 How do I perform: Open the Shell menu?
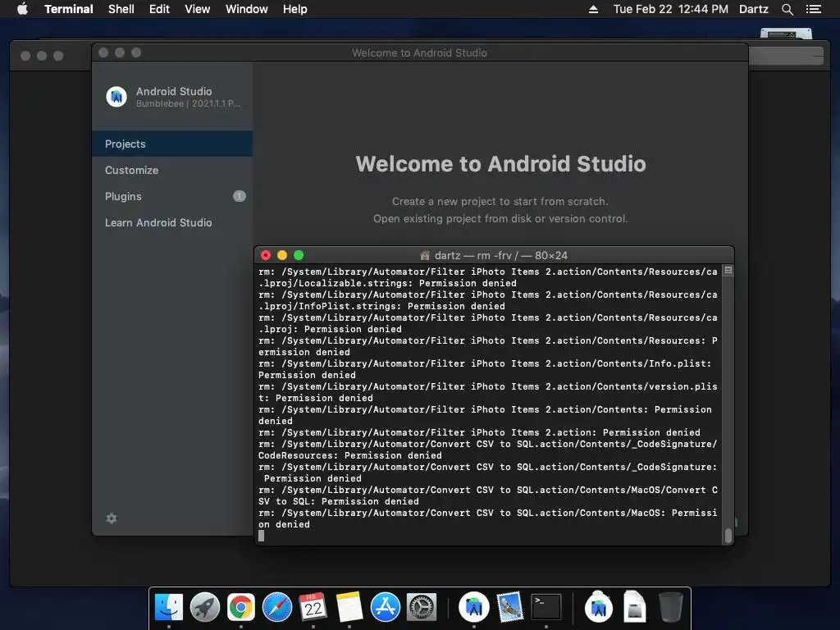pyautogui.click(x=121, y=9)
